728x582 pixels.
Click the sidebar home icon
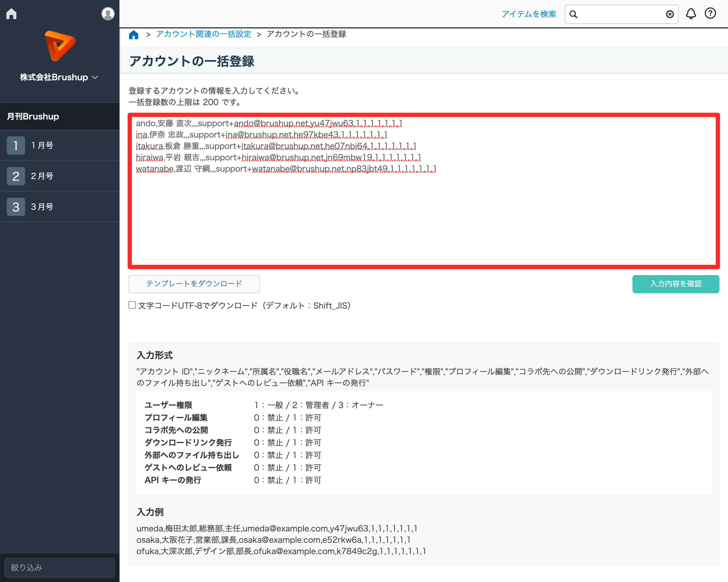point(11,14)
